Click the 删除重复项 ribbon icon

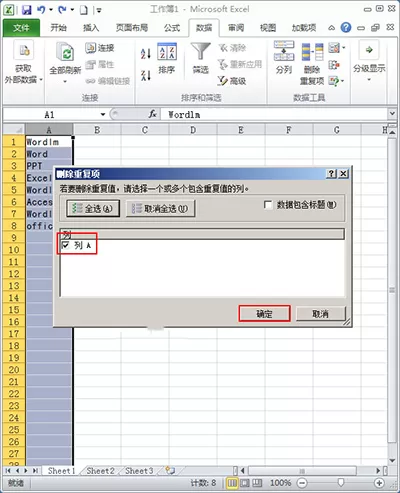312,52
